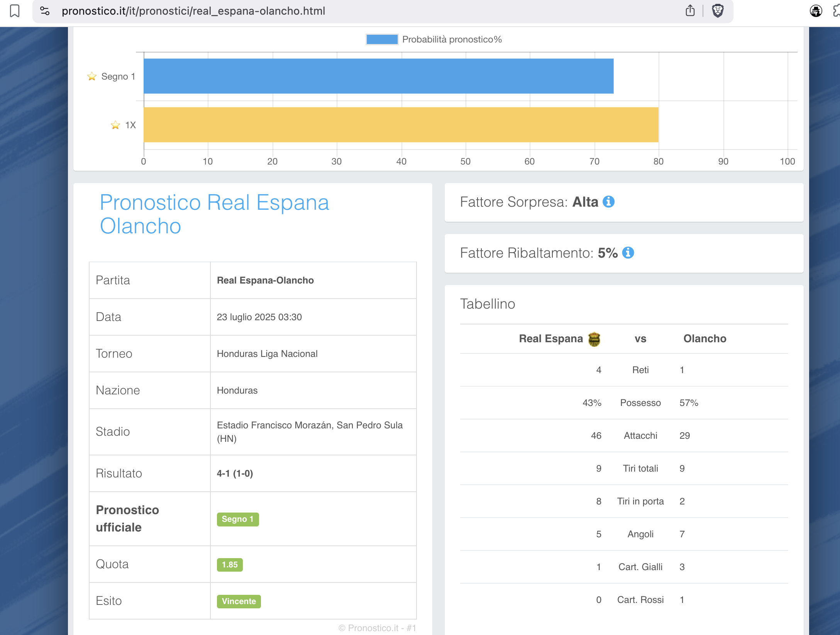The image size is (840, 635).
Task: Click the 57% possession value
Action: tap(689, 403)
